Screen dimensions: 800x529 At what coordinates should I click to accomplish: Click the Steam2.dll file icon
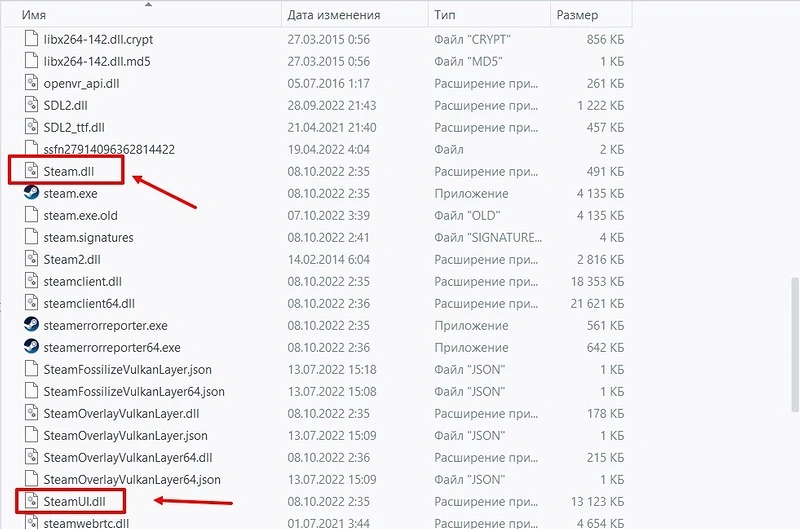coord(31,259)
